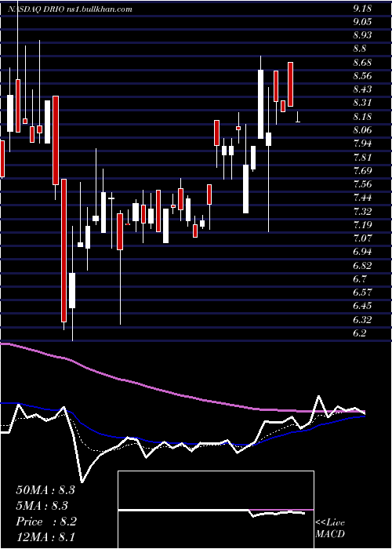
Task: Click the 6.45 price axis label
Action: [x=362, y=306]
